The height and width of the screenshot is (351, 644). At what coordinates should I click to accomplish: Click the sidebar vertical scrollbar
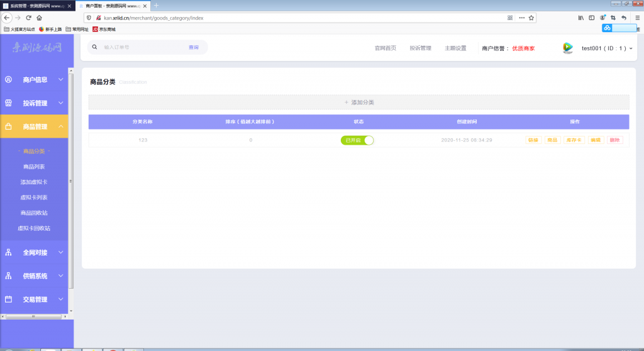tap(71, 189)
